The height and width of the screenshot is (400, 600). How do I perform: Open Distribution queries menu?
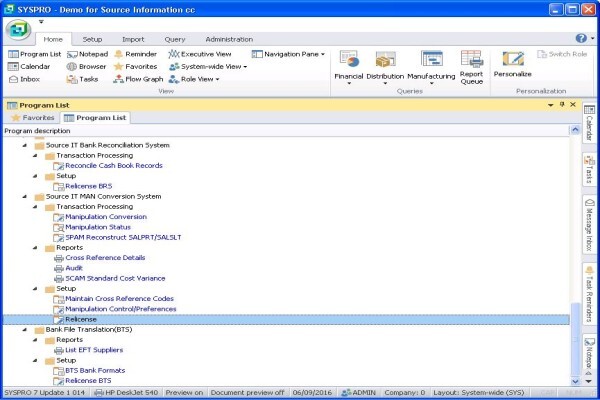coord(385,67)
